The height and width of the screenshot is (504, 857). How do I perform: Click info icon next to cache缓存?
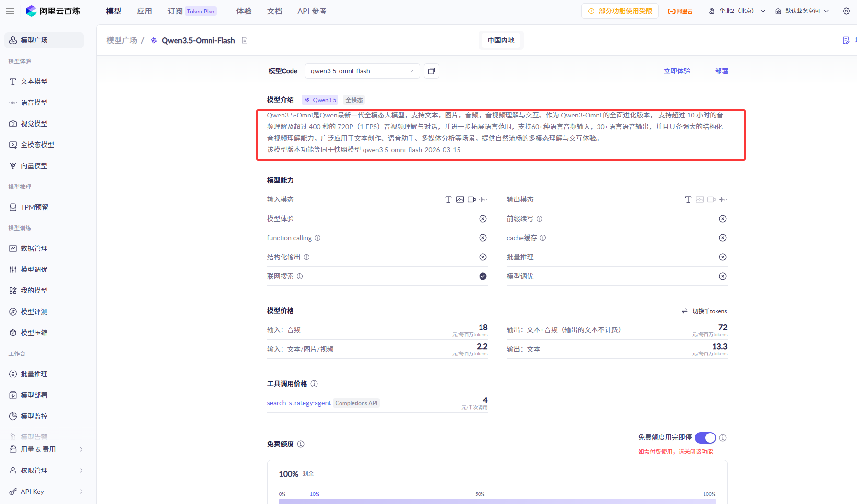click(543, 238)
